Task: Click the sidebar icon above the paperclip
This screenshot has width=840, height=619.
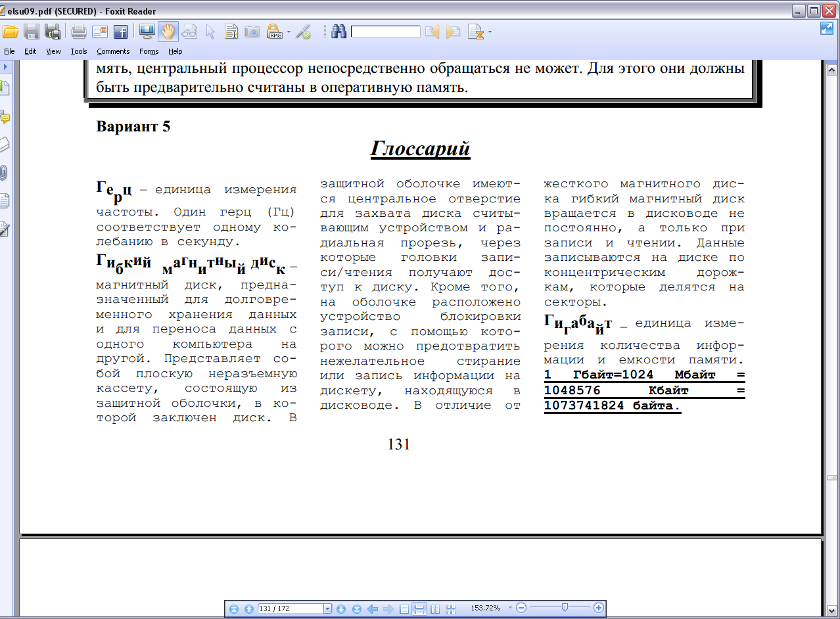Action: (x=5, y=144)
